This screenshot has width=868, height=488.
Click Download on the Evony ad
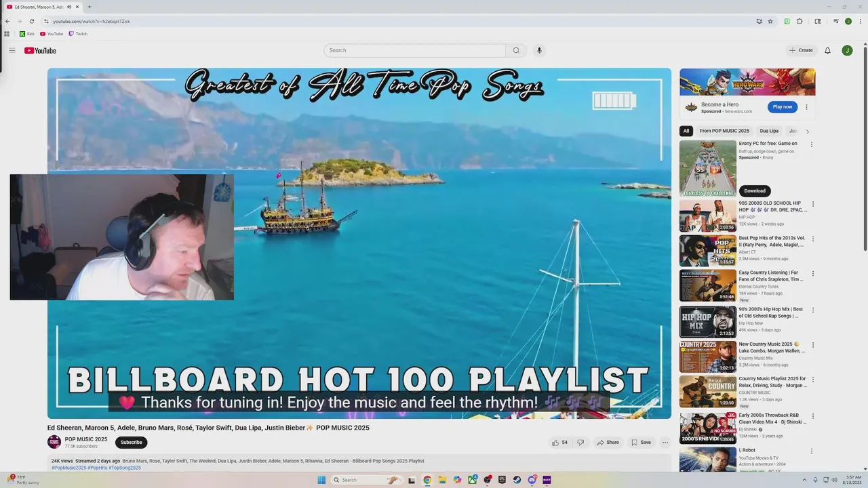click(x=755, y=190)
